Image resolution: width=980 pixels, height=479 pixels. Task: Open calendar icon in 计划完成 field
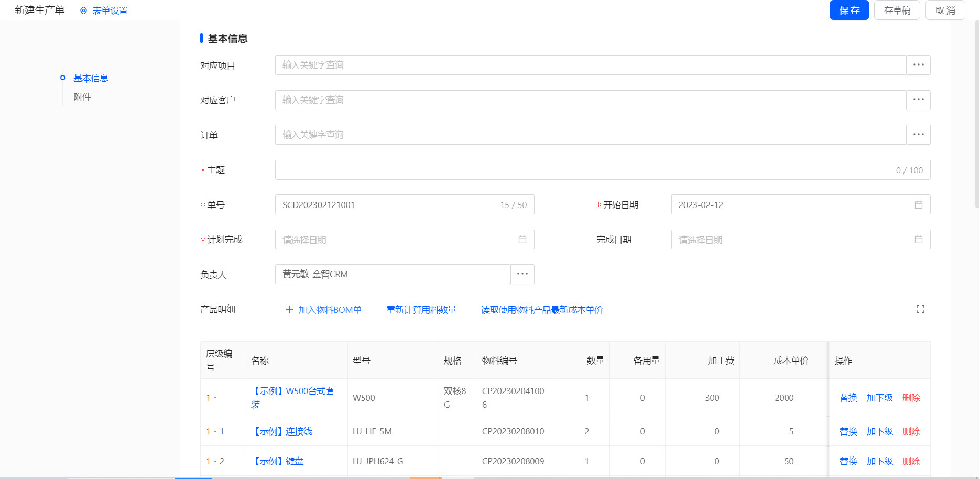522,239
